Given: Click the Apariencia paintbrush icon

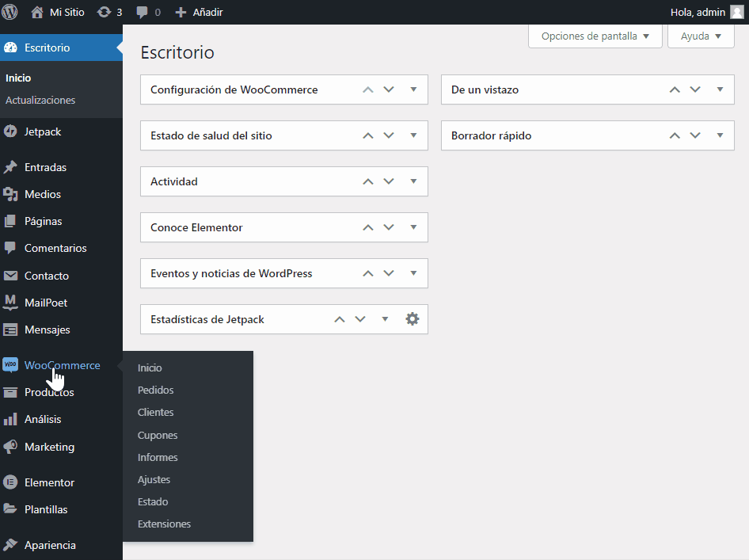Looking at the screenshot, I should 10,545.
